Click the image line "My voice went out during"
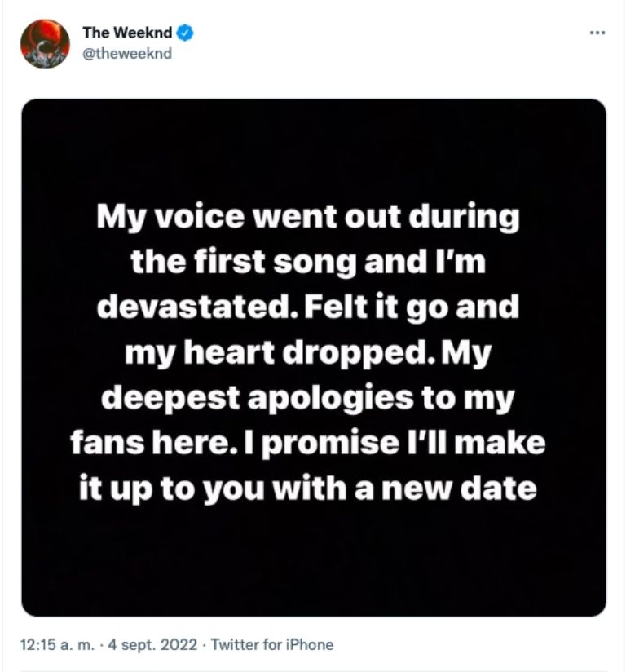The width and height of the screenshot is (626, 672). tap(308, 218)
